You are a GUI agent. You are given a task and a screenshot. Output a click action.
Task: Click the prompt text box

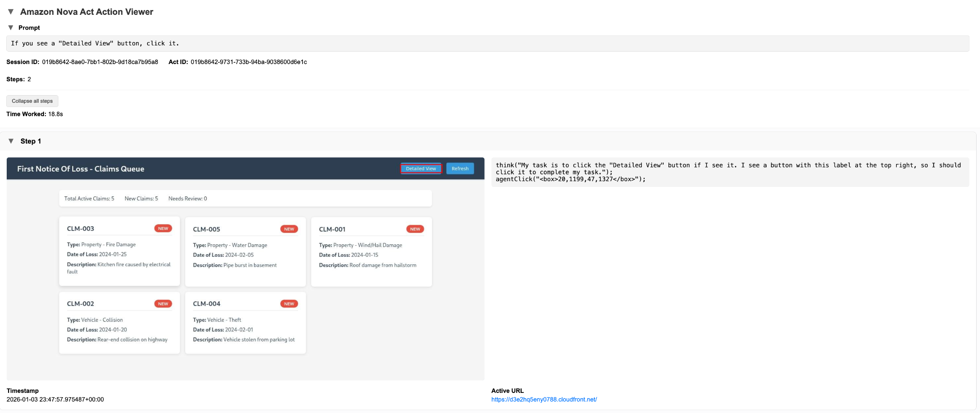coord(488,43)
